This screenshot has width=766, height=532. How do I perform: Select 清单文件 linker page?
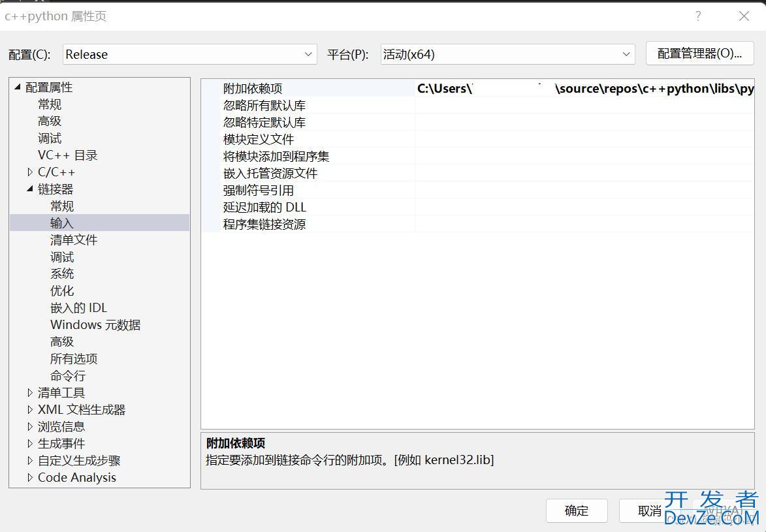[74, 240]
